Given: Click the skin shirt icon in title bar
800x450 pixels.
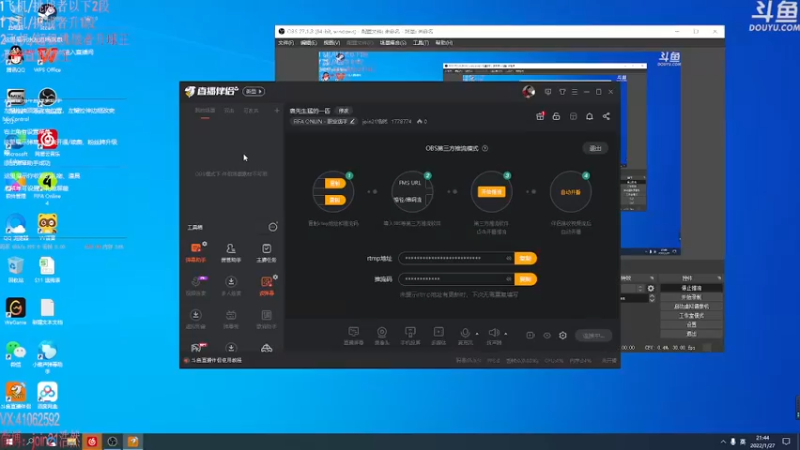Looking at the screenshot, I should [562, 92].
